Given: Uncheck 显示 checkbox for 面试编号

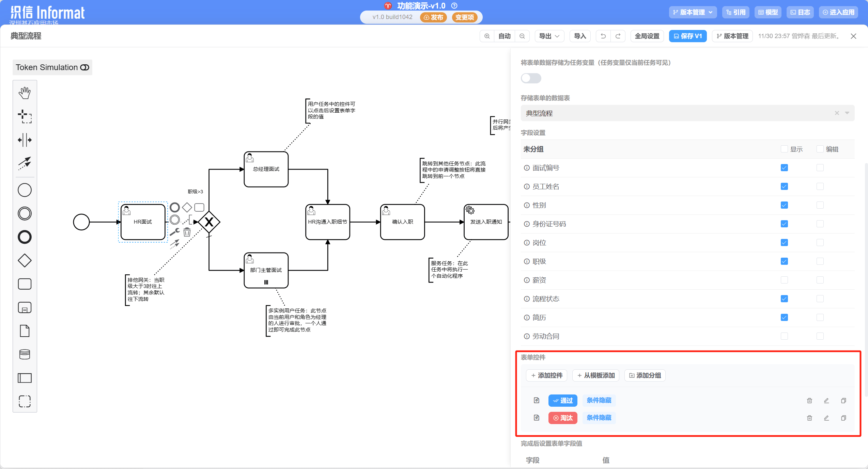Looking at the screenshot, I should click(x=784, y=168).
